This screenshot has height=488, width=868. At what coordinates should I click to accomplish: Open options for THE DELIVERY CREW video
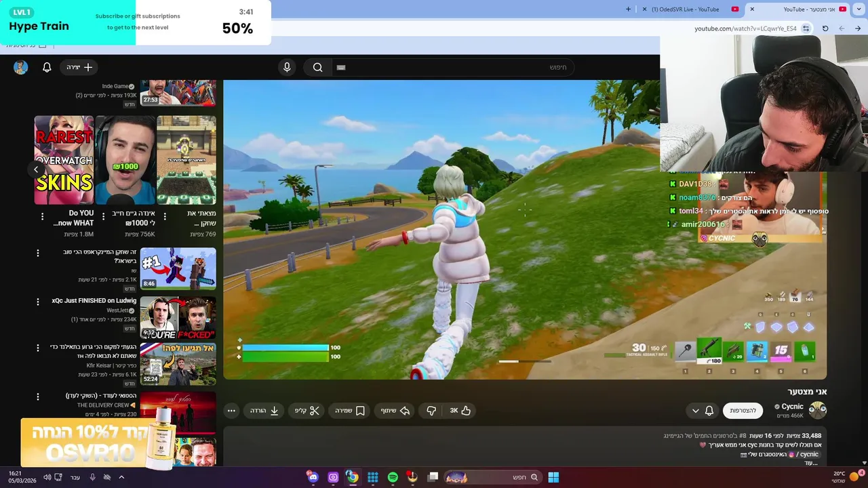click(38, 396)
